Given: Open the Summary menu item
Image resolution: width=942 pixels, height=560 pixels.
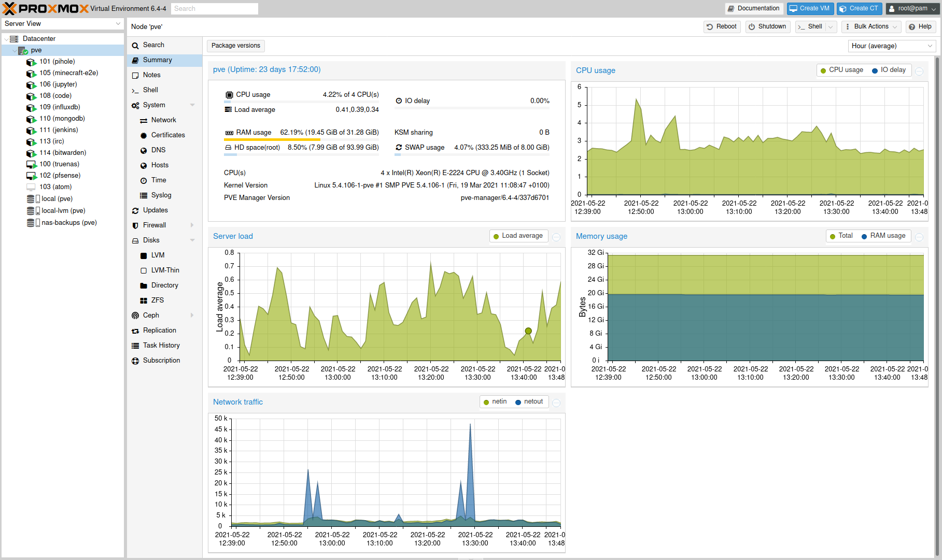Looking at the screenshot, I should point(165,61).
